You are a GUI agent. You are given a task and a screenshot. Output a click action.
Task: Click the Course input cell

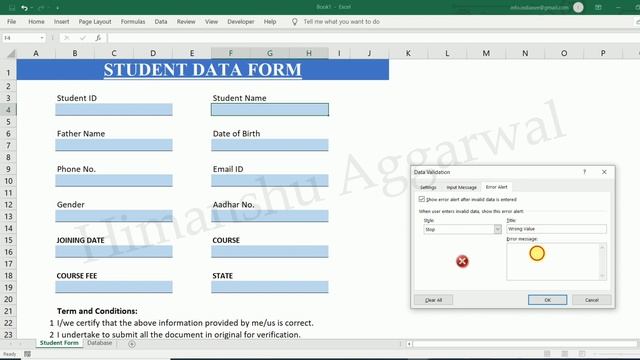(270, 251)
